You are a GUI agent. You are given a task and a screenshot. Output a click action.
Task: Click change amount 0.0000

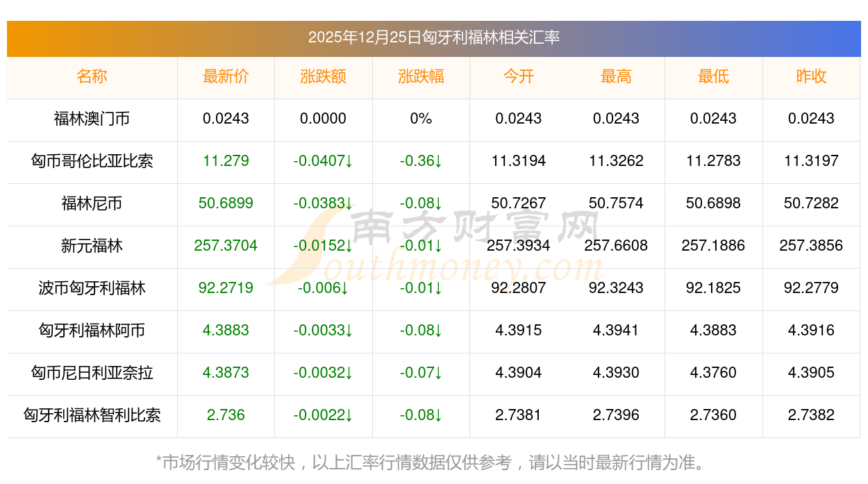(x=323, y=119)
